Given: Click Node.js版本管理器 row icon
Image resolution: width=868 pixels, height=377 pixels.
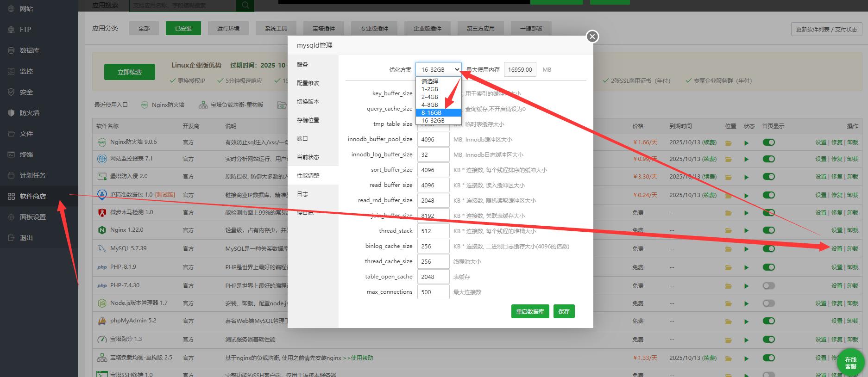Looking at the screenshot, I should [102, 303].
